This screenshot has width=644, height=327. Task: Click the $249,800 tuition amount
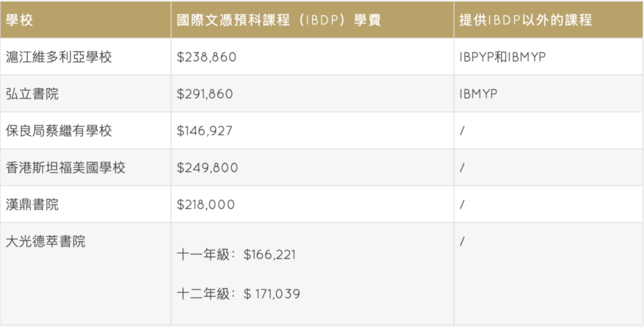(207, 168)
